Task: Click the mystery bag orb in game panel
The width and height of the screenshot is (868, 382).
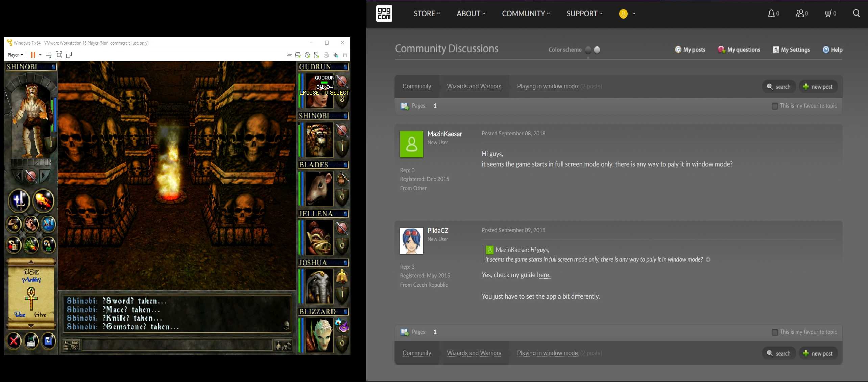Action: [14, 224]
